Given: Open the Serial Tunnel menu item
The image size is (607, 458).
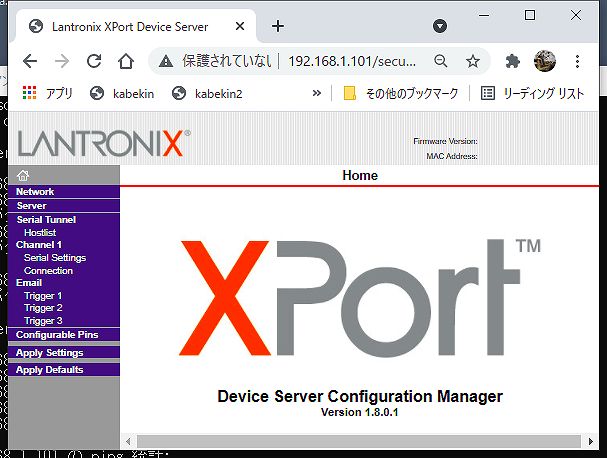Looking at the screenshot, I should pyautogui.click(x=46, y=220).
